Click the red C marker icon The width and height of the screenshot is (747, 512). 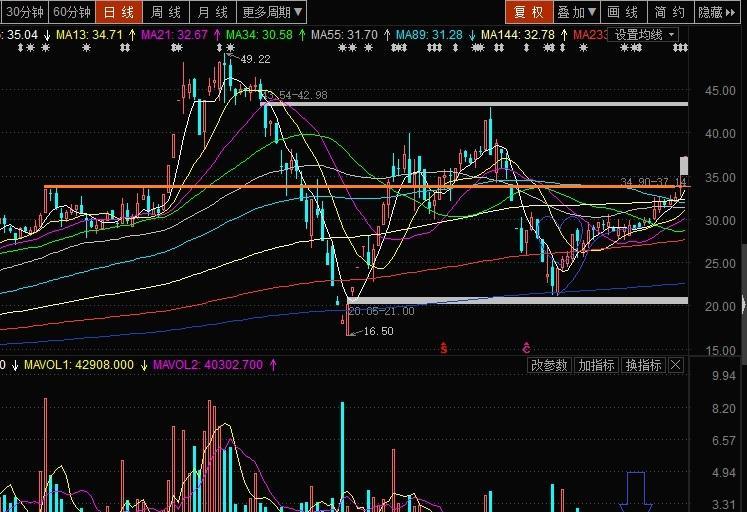pyautogui.click(x=526, y=348)
